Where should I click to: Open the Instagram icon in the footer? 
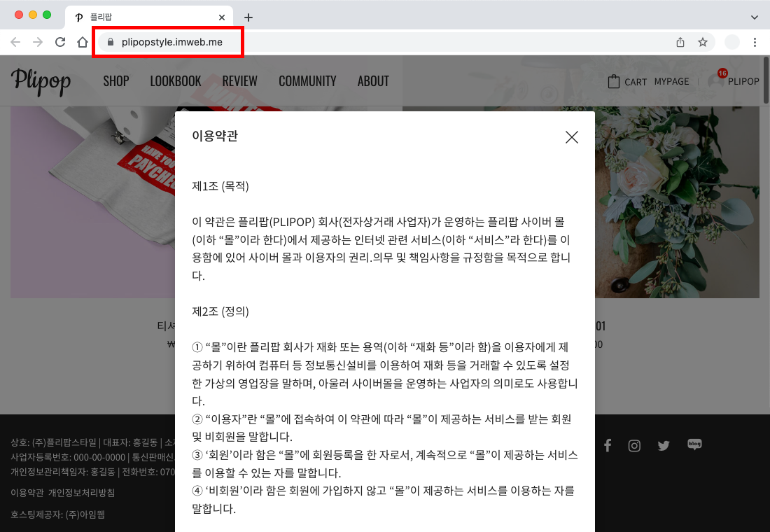coord(634,444)
